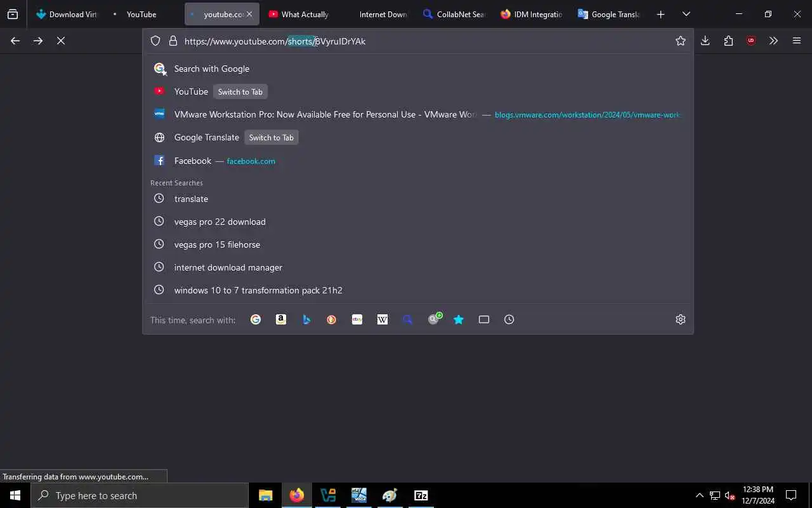
Task: Close the active youtube.com tab
Action: point(249,14)
